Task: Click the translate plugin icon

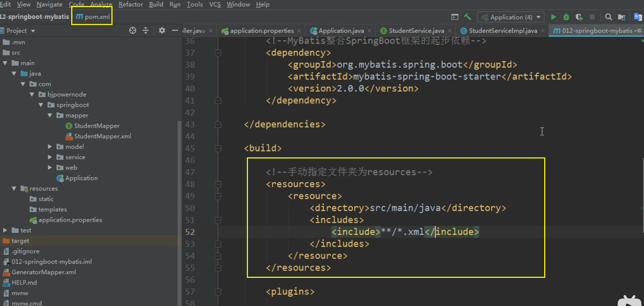Action: [638, 17]
